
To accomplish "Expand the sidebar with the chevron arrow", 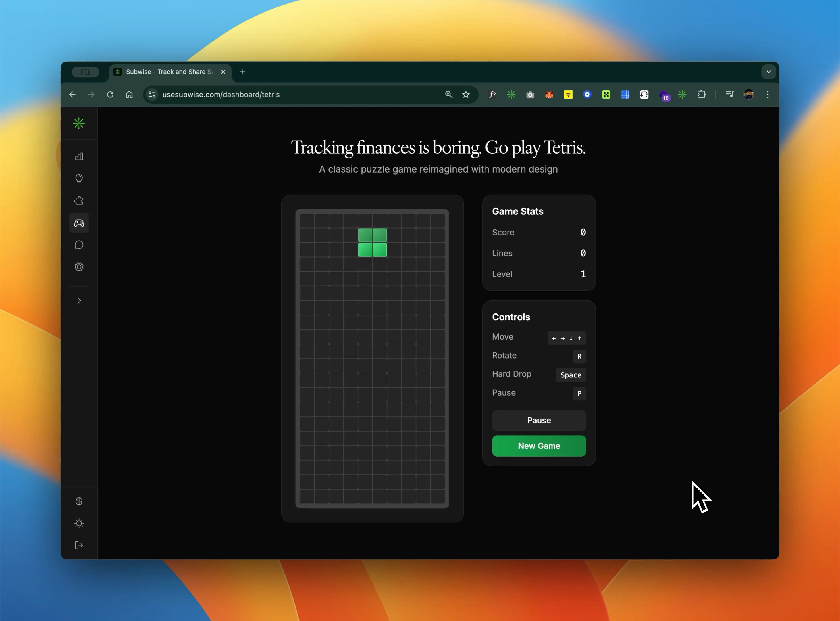I will [x=79, y=301].
